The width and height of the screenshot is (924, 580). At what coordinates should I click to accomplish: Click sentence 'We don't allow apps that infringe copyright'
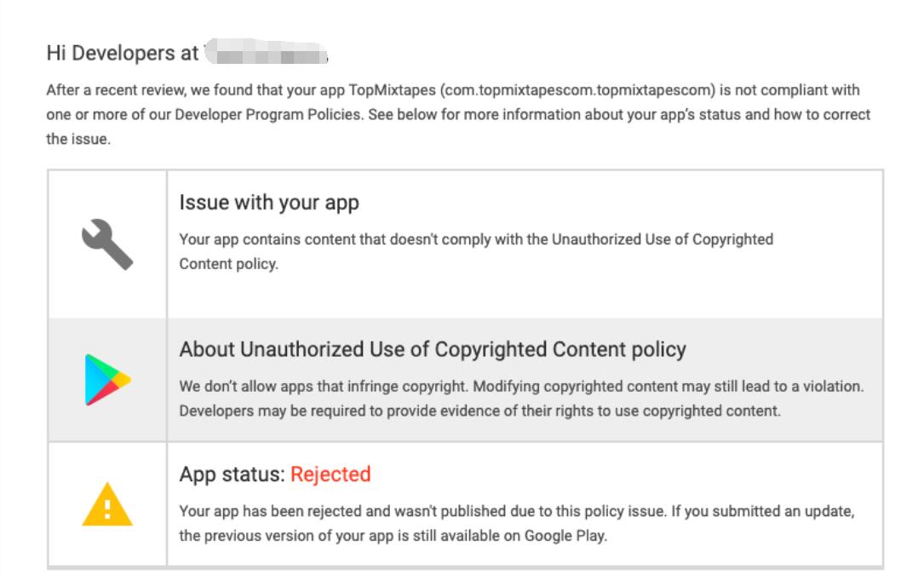tap(324, 387)
